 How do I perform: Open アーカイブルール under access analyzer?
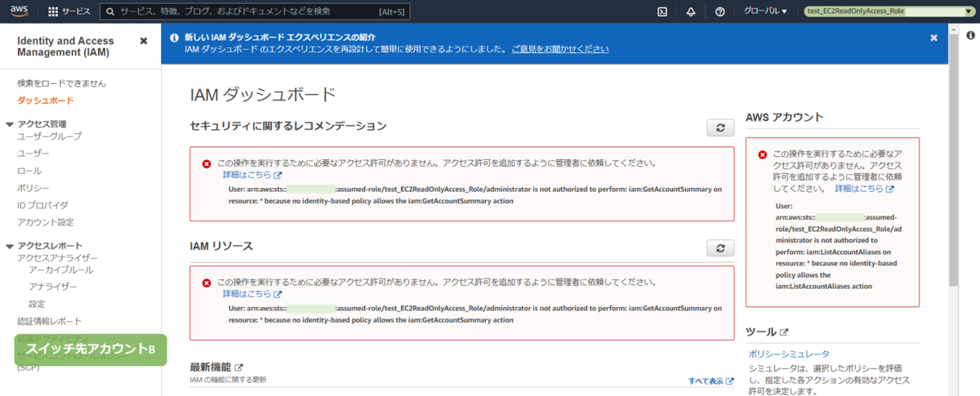pos(61,269)
